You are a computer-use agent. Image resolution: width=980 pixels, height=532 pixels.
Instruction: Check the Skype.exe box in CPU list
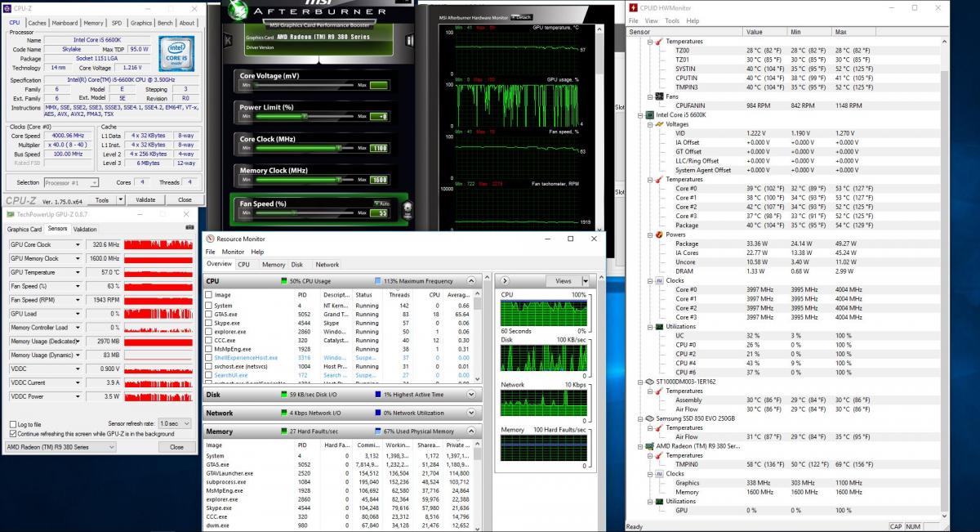click(208, 323)
